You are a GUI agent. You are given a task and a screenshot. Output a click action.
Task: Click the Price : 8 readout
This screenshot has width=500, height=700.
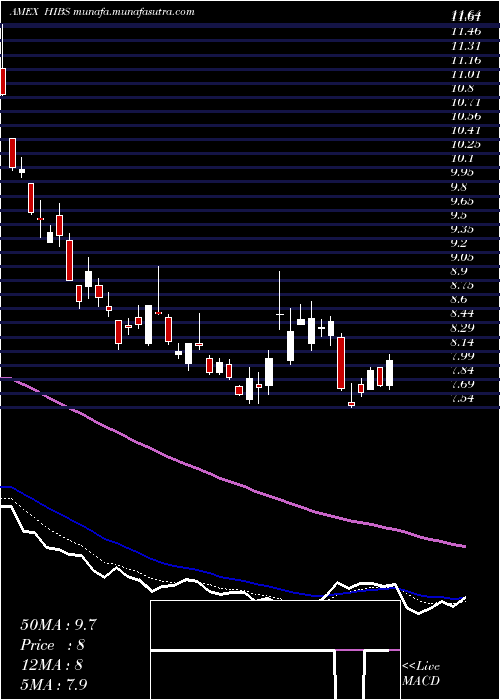point(53,645)
